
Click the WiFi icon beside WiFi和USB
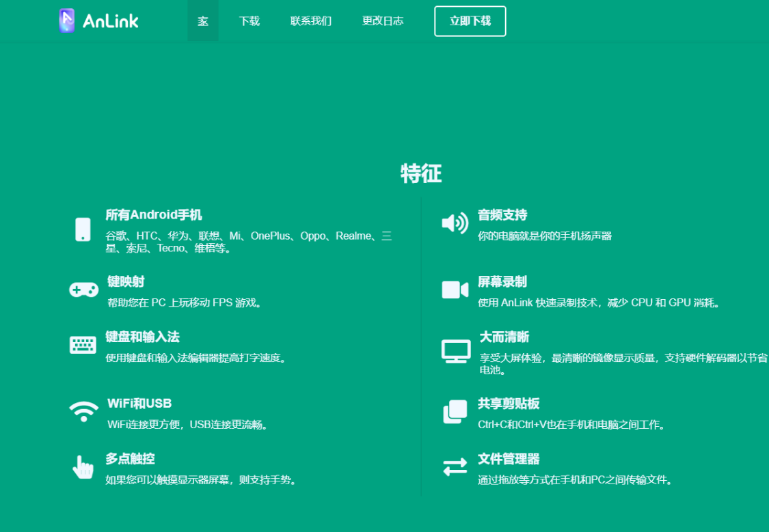point(83,411)
